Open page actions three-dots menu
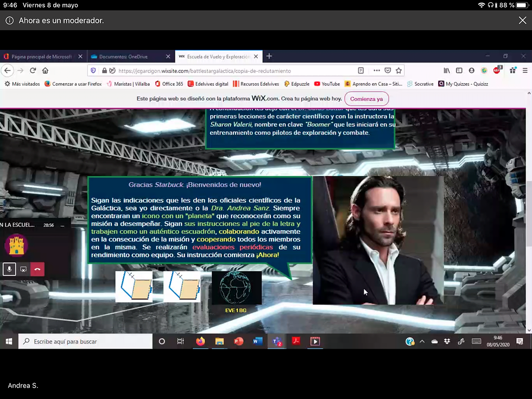This screenshot has width=532, height=399. pos(377,71)
